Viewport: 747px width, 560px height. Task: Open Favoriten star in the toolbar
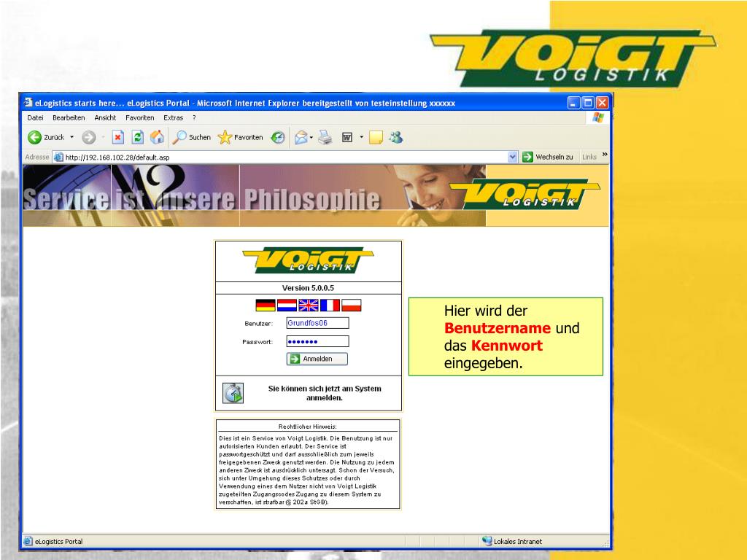coord(241,138)
